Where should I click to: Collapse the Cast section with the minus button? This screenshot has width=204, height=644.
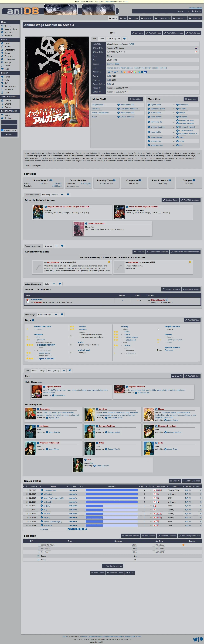[x=64, y=371]
